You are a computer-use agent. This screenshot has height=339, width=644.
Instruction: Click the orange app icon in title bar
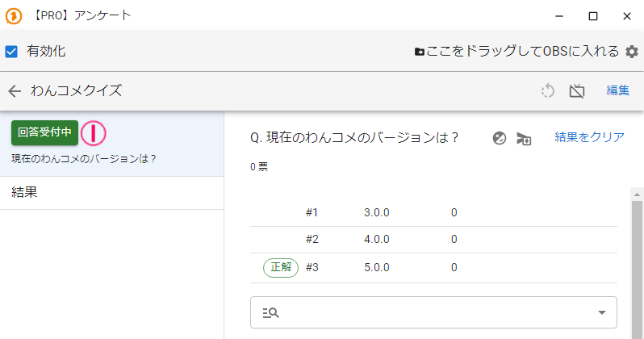click(x=14, y=15)
